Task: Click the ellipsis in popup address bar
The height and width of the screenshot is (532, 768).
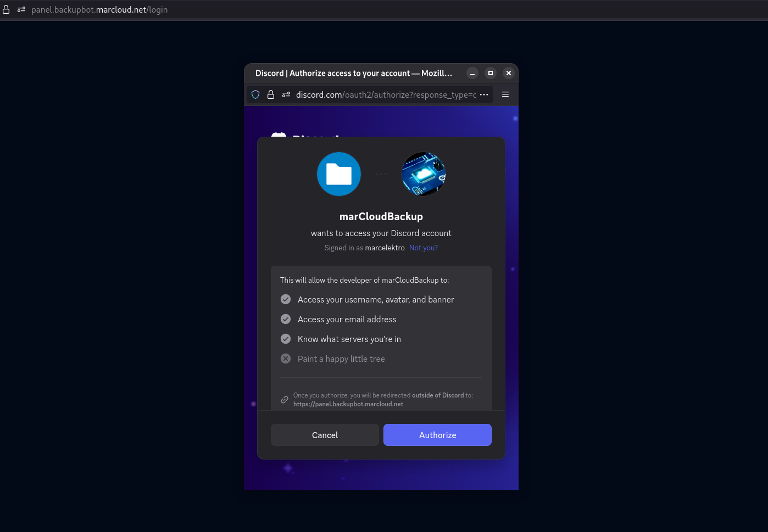Action: click(x=484, y=94)
